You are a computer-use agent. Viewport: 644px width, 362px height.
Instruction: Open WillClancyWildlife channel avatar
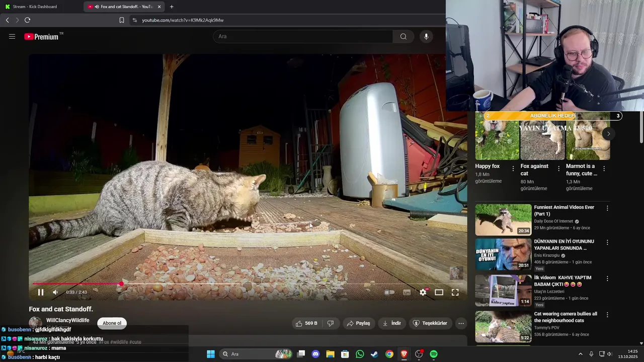coord(35,323)
